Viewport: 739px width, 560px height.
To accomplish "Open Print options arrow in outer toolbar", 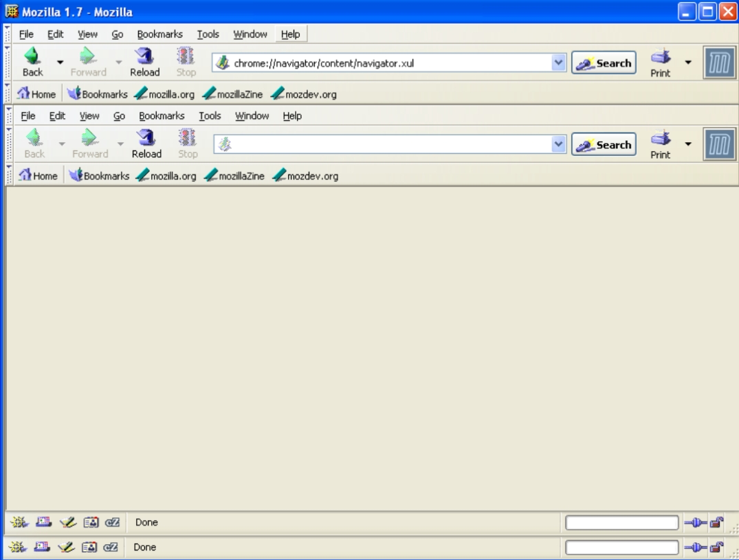I will tap(688, 62).
